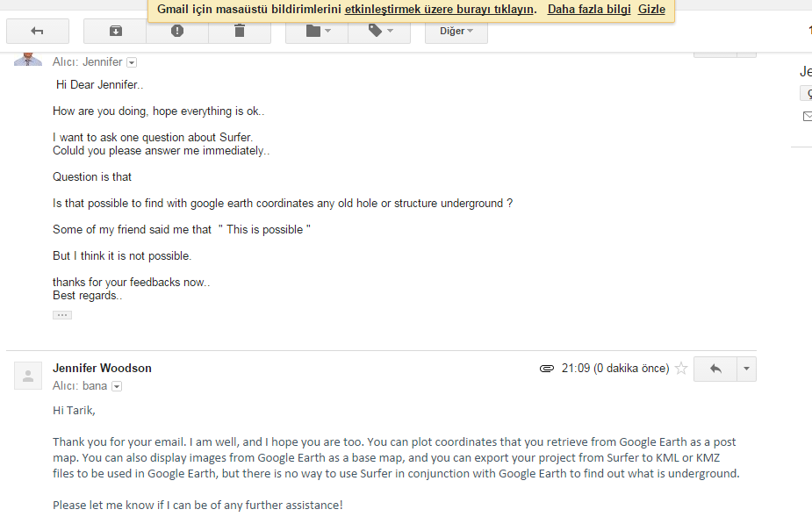Click the back to inbox arrow button

[x=37, y=31]
